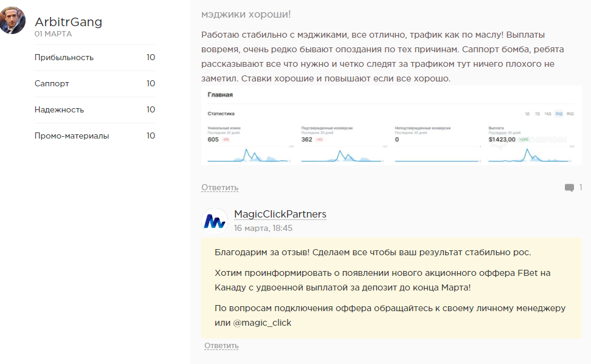Click the MagicClickPartners logo avatar

215,221
